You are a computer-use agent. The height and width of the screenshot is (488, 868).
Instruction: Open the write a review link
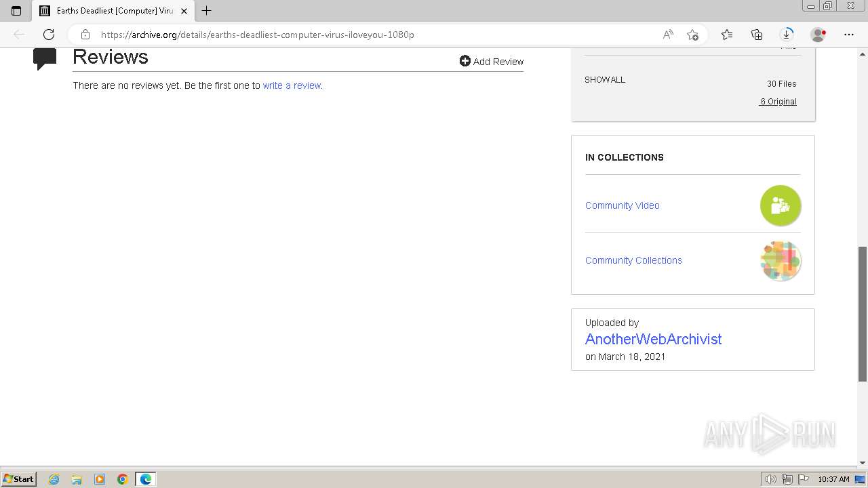[x=292, y=85]
